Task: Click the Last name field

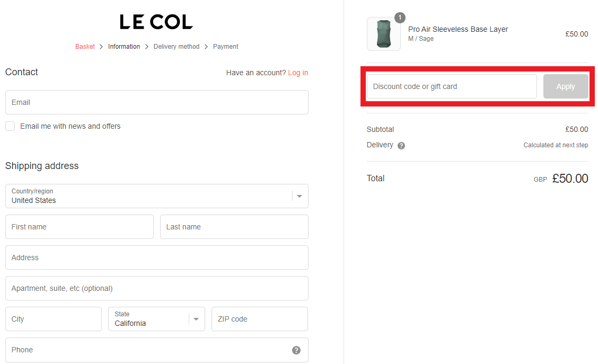Action: [x=234, y=227]
